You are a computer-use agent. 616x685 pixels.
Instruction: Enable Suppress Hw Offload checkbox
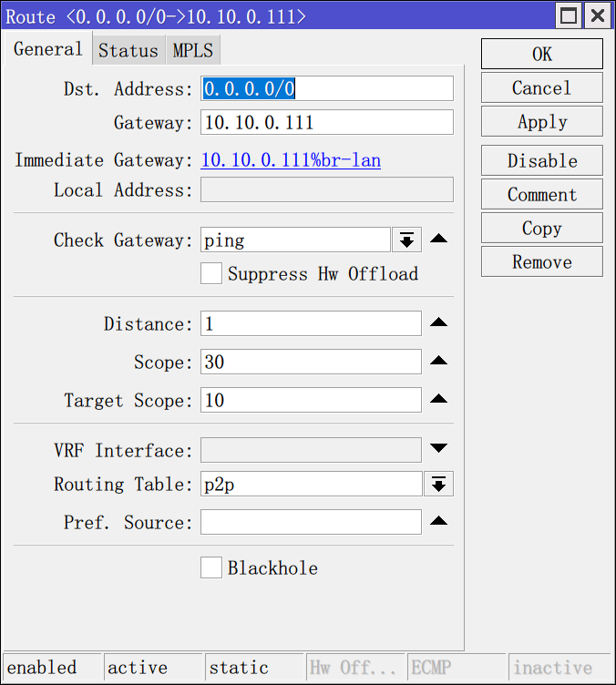click(211, 273)
